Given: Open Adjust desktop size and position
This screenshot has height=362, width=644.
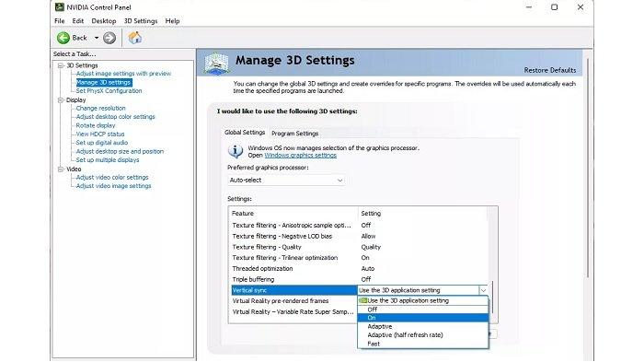Looking at the screenshot, I should [120, 151].
